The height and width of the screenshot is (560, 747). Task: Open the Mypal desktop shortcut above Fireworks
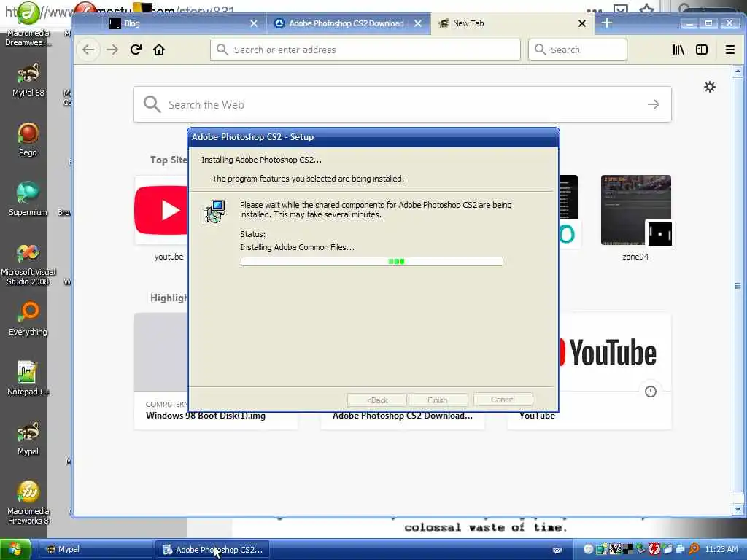(28, 438)
